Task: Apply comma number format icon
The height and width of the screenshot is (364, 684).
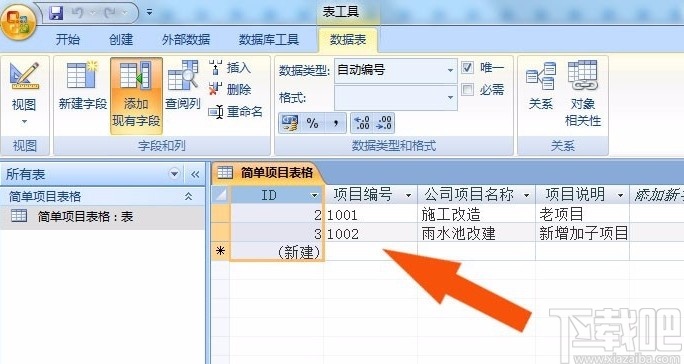Action: point(335,123)
